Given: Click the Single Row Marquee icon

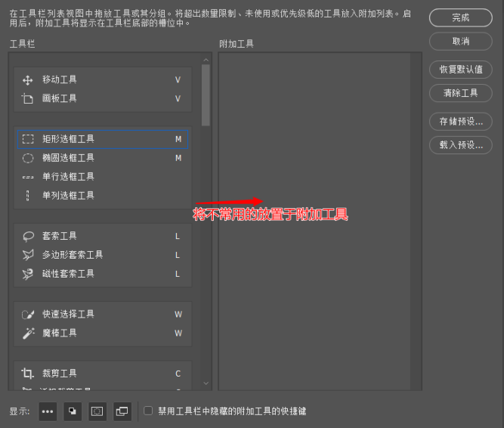Looking at the screenshot, I should tap(28, 177).
